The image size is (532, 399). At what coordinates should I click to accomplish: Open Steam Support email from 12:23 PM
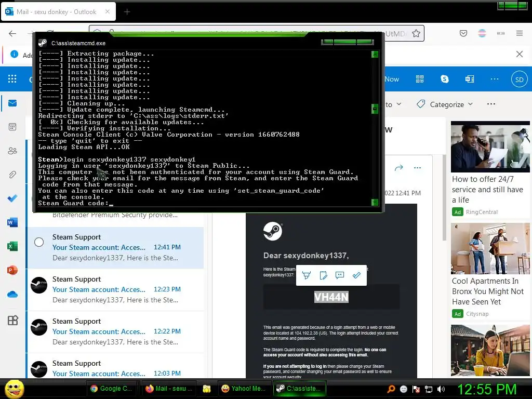tap(115, 289)
